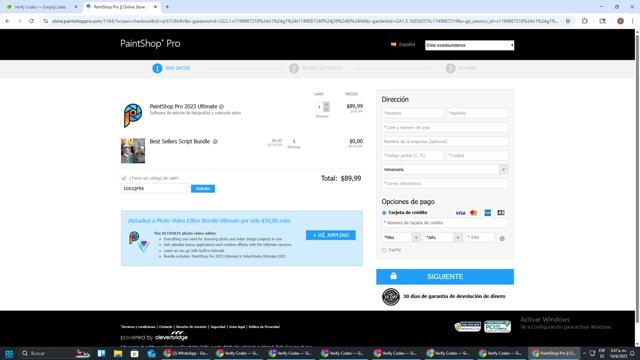Click the security seal badge left of PCI

tap(468, 327)
